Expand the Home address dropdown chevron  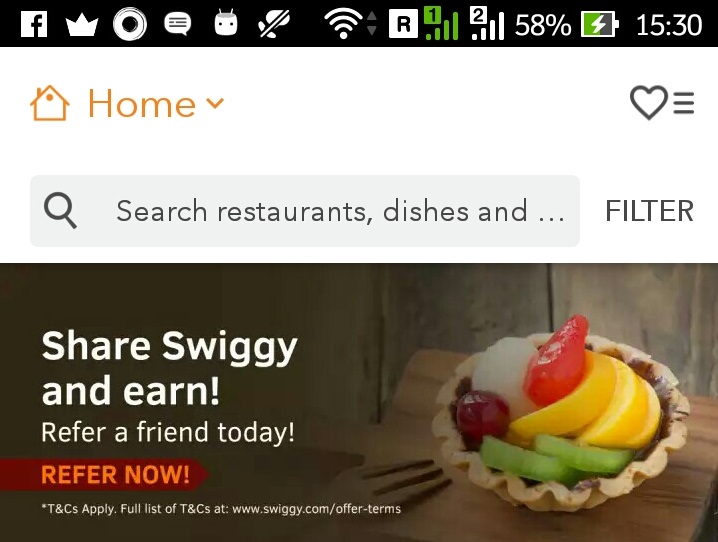[x=215, y=103]
